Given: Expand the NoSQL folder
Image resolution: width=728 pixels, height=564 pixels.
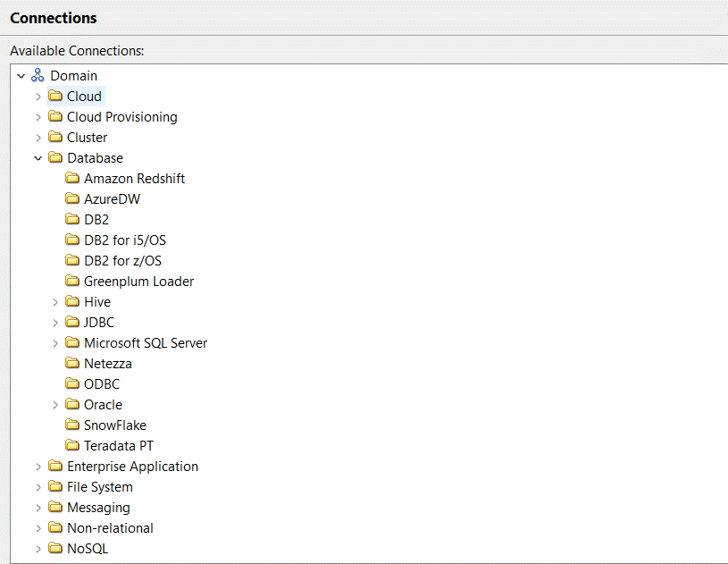Looking at the screenshot, I should click(38, 549).
